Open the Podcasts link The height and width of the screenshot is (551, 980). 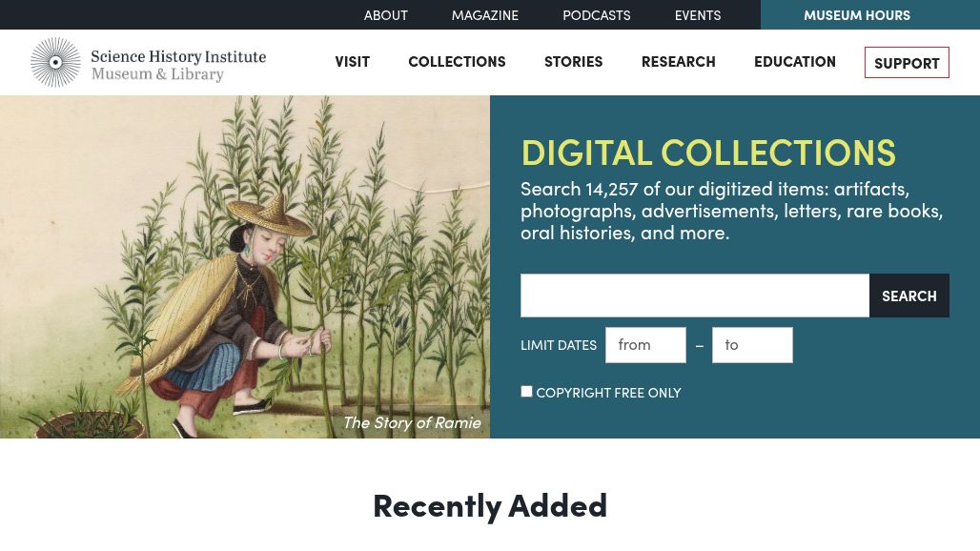[596, 15]
